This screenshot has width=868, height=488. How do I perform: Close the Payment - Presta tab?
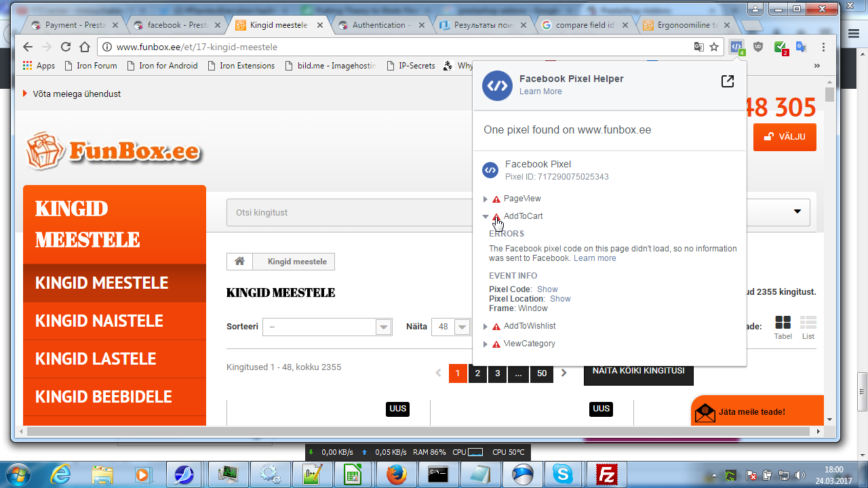[x=115, y=25]
